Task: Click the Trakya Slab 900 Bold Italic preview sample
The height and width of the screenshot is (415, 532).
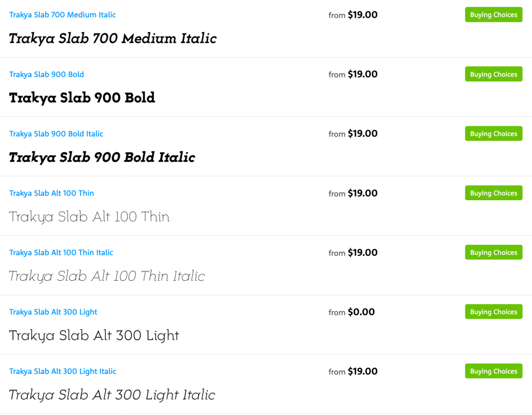Action: (102, 158)
